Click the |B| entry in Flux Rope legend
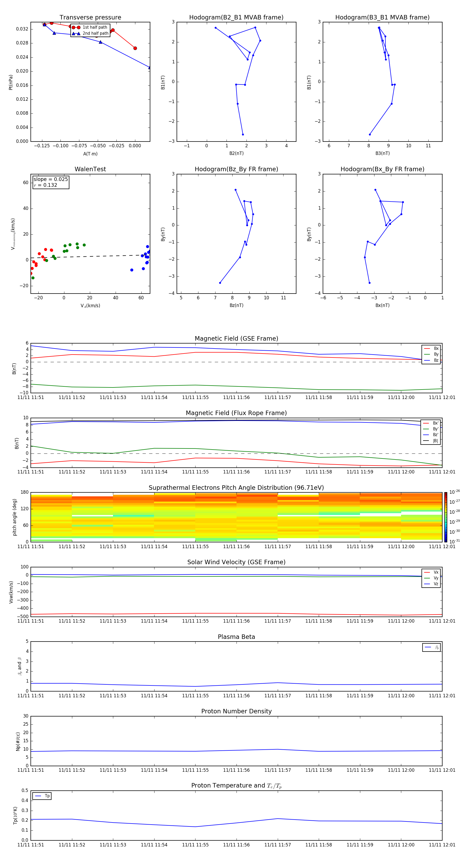 pos(431,441)
